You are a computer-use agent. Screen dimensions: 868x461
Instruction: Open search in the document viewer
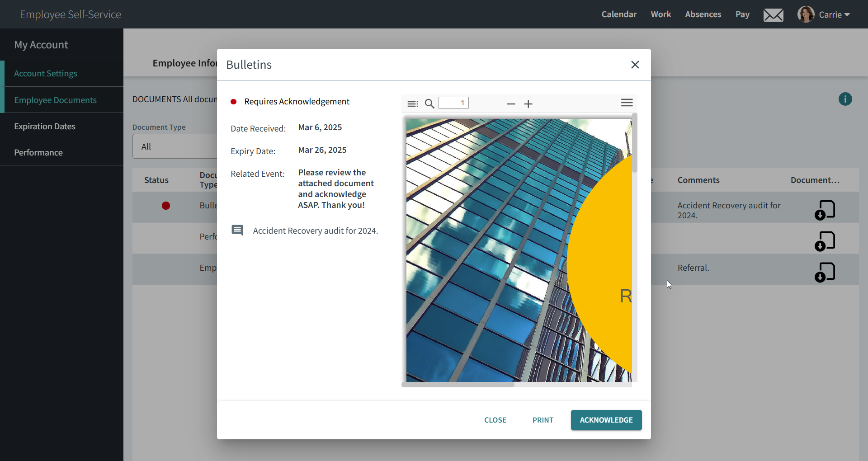[x=429, y=103]
